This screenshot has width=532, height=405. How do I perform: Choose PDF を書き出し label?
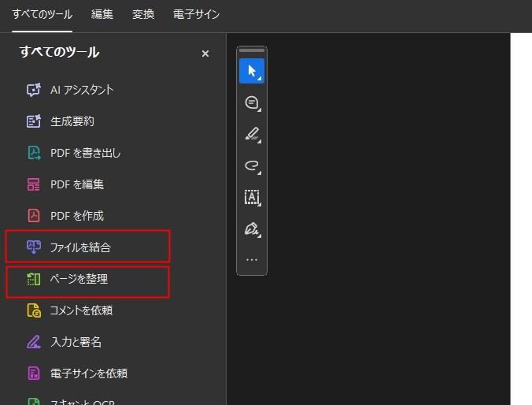pos(85,153)
